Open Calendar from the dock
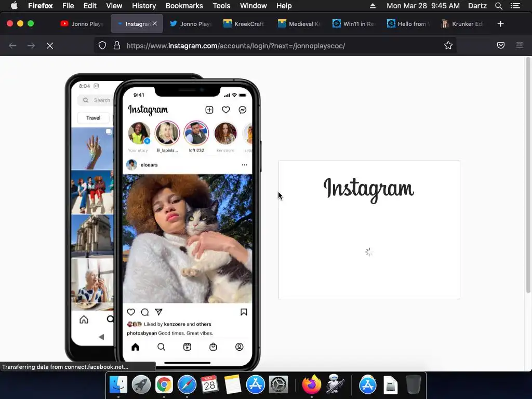This screenshot has height=399, width=532. coord(210,385)
